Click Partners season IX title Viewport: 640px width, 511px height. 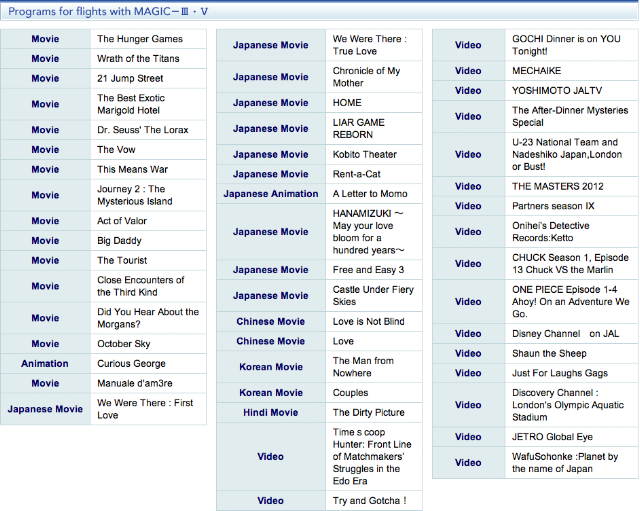[x=553, y=206]
